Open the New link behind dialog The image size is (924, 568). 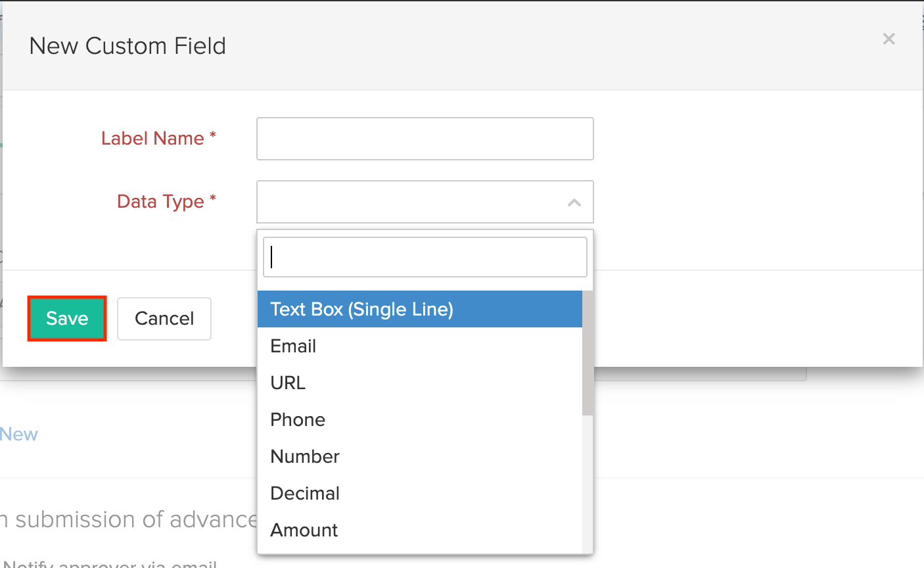coord(19,434)
